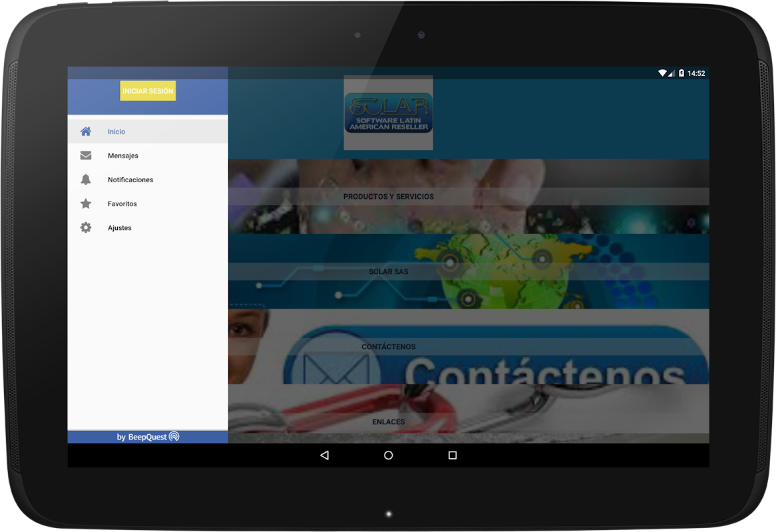The image size is (776, 532).
Task: Tap the Android home circle button
Action: [x=389, y=456]
